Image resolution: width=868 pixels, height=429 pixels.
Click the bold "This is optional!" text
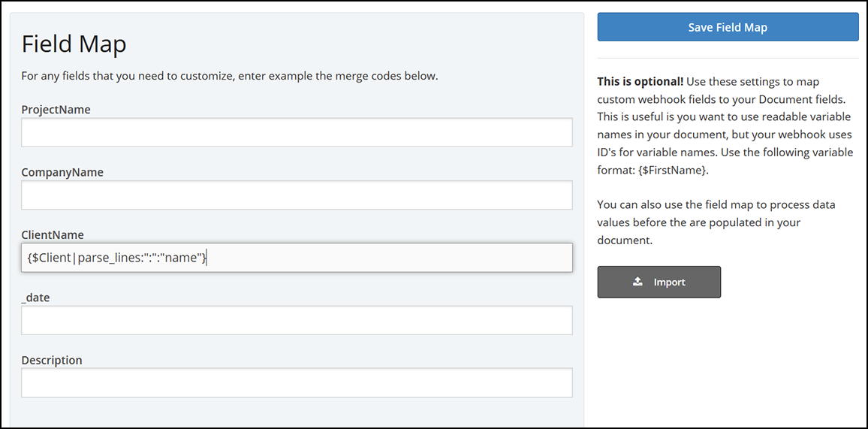(640, 81)
